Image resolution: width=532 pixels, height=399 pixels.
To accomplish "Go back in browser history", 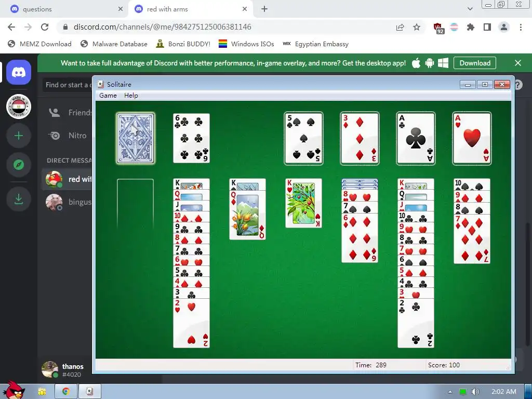I will (11, 27).
